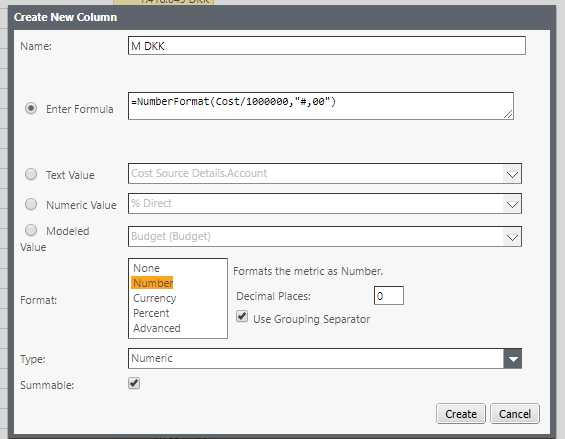Click the Name label
Viewport: 565px width, 439px height.
coord(36,46)
